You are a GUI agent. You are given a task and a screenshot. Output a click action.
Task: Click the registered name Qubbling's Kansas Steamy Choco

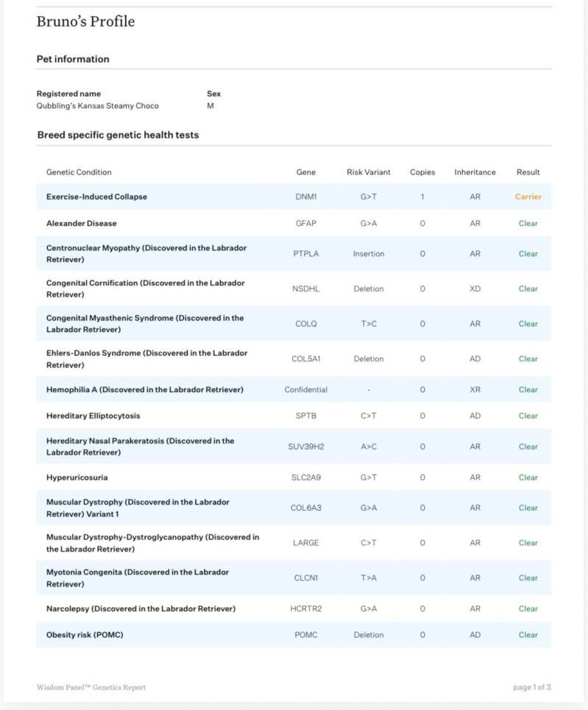coord(97,106)
